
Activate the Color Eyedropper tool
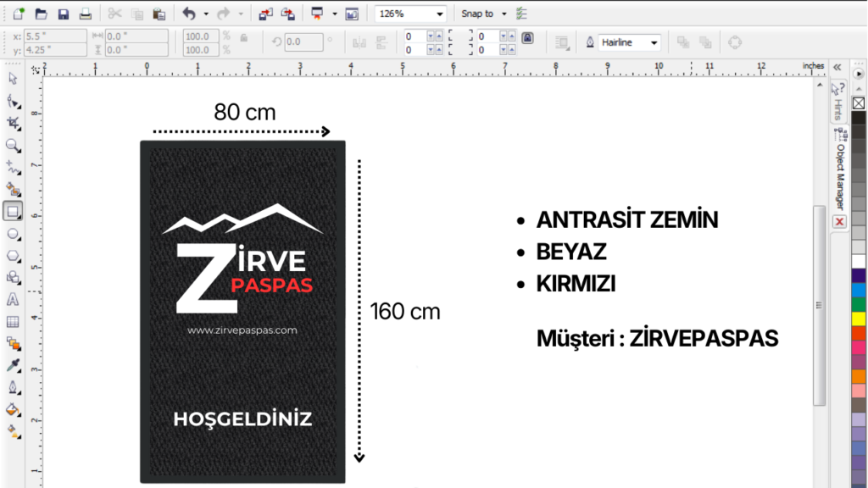[x=13, y=366]
